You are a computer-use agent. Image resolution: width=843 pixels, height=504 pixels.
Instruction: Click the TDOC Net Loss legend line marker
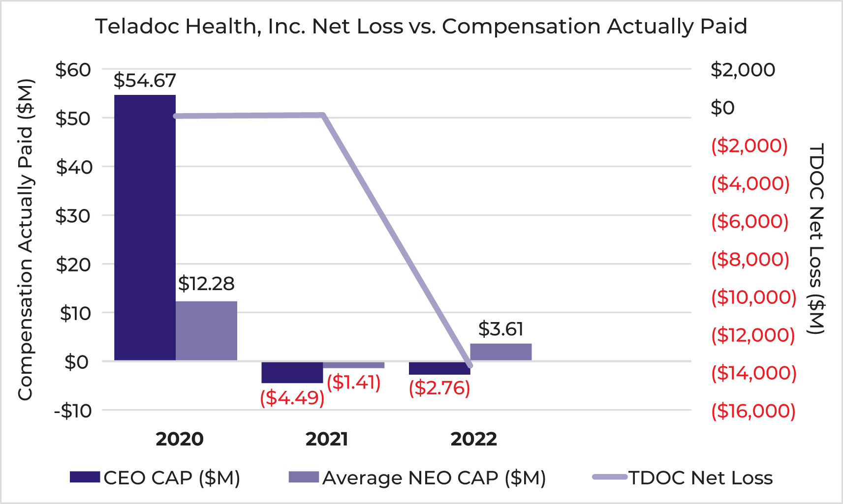609,477
